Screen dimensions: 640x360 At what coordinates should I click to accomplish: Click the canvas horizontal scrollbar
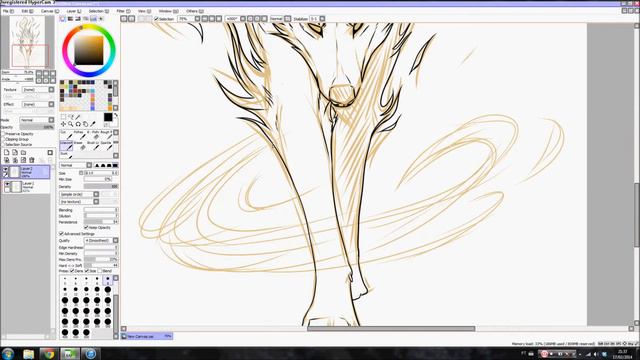(391, 329)
